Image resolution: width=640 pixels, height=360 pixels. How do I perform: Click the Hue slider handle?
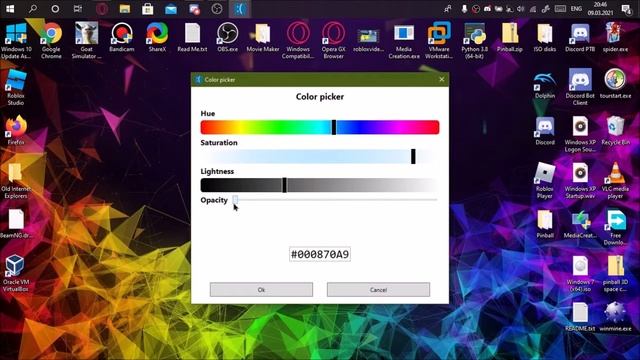click(x=334, y=127)
